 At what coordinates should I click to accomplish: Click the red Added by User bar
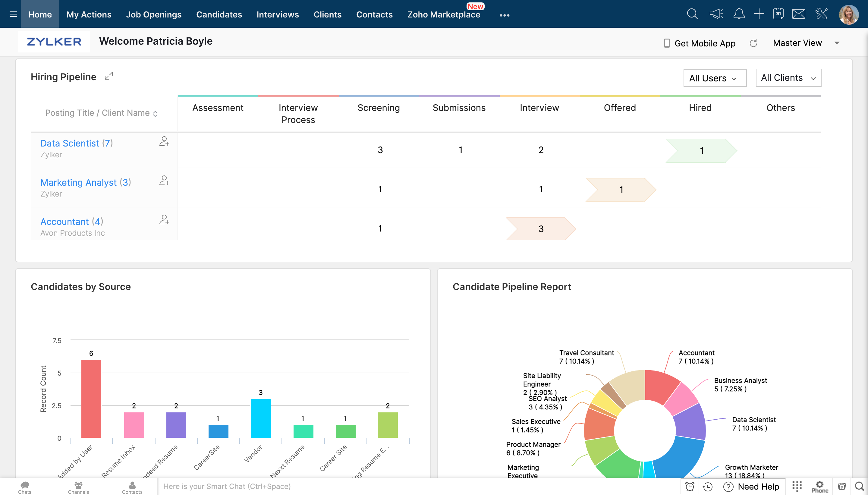pyautogui.click(x=91, y=399)
